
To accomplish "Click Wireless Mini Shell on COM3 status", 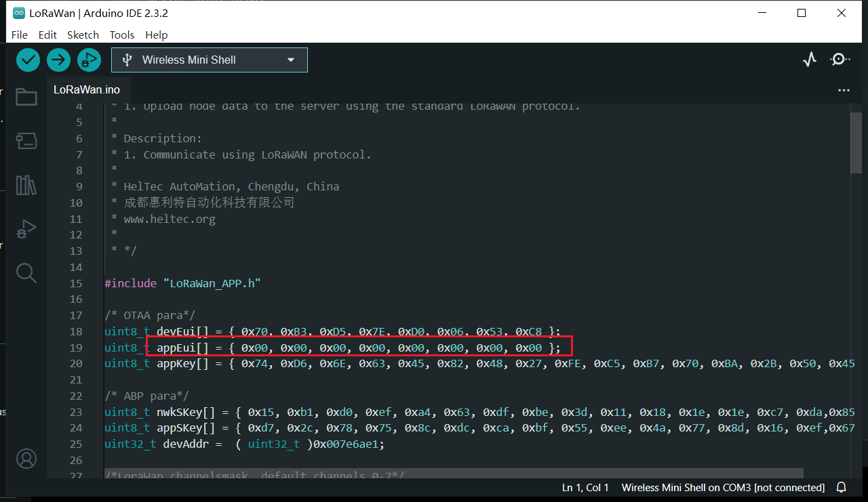I will pyautogui.click(x=723, y=488).
